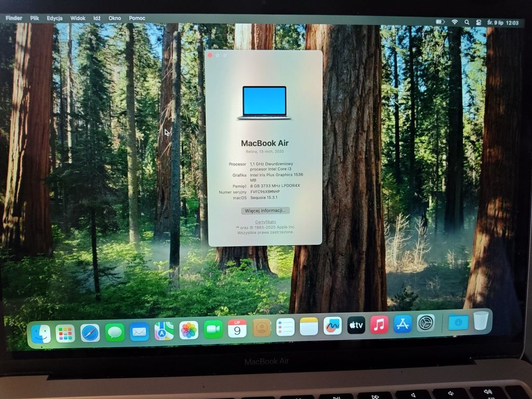Open the Okno menu
Image resolution: width=532 pixels, height=399 pixels.
115,18
